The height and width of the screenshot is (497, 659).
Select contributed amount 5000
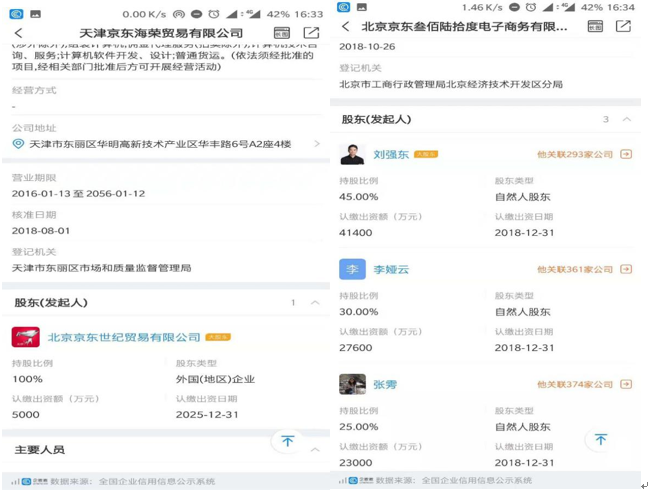click(x=26, y=415)
